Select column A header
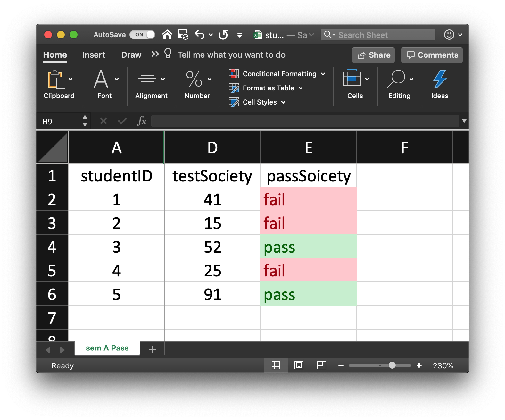 116,147
